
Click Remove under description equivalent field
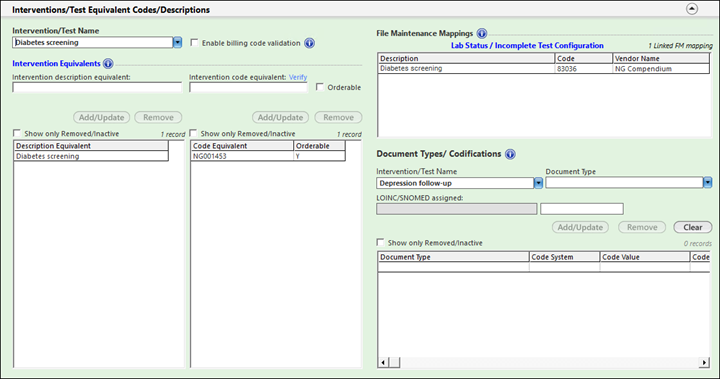tap(158, 117)
